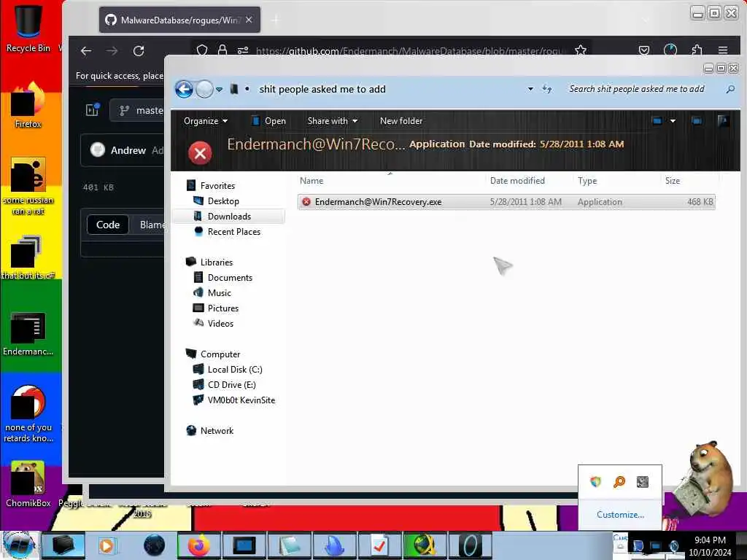Click the Open toolbar button

coord(268,121)
